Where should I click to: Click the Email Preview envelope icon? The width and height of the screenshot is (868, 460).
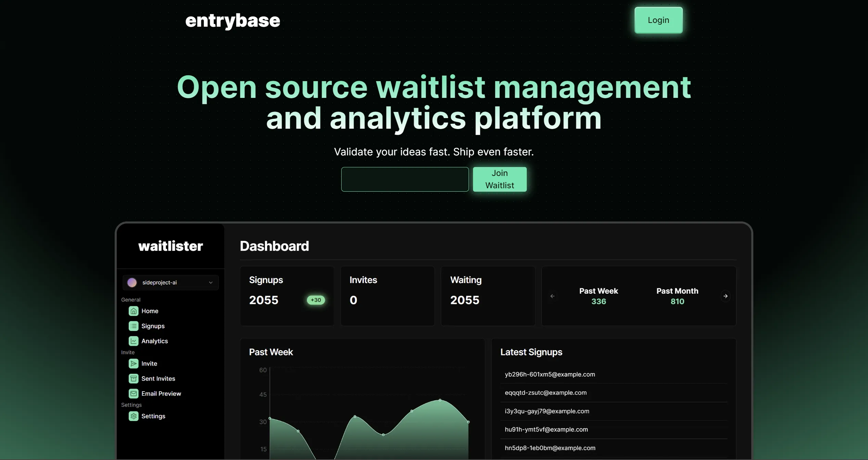133,394
